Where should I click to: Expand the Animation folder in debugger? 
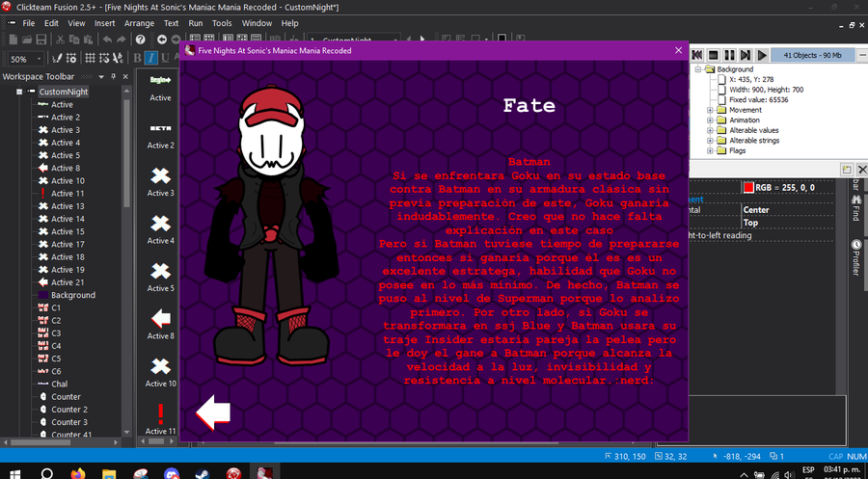[x=710, y=120]
